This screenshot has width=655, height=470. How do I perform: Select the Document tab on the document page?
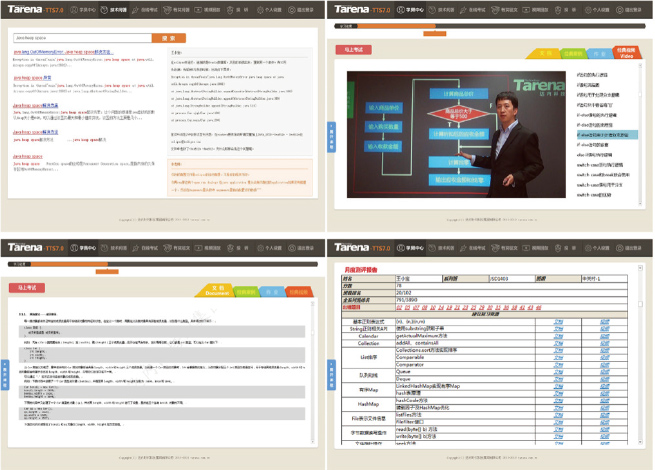tap(217, 291)
